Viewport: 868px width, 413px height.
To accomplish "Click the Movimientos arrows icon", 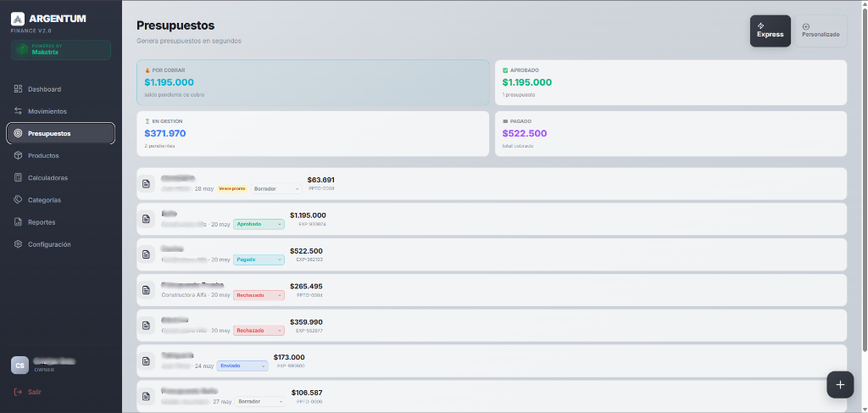I will coord(19,111).
